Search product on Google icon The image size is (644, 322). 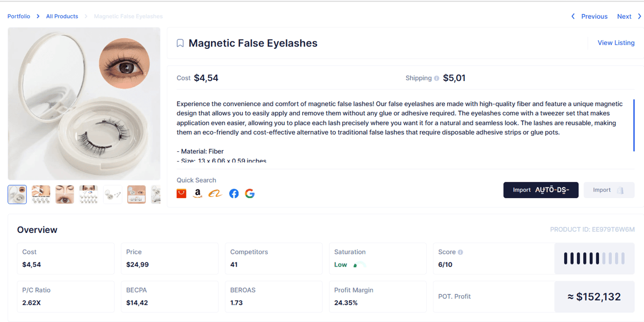[250, 194]
